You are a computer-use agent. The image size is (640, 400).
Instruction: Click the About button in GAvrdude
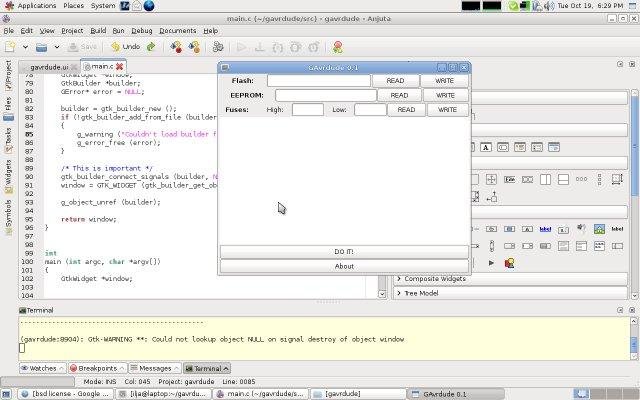pyautogui.click(x=344, y=266)
